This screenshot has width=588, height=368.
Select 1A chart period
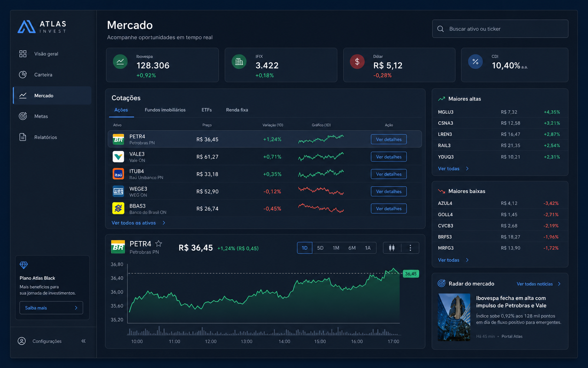tap(368, 248)
